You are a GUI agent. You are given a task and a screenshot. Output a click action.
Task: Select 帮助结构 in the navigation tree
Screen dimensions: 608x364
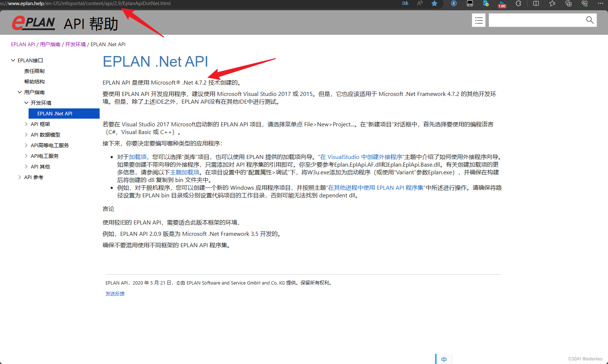pos(34,82)
